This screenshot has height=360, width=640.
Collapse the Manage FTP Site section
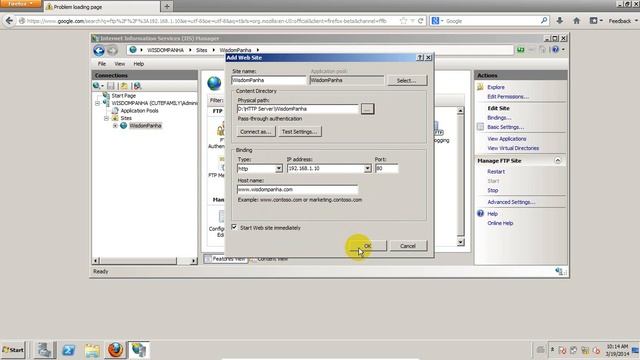(x=558, y=160)
